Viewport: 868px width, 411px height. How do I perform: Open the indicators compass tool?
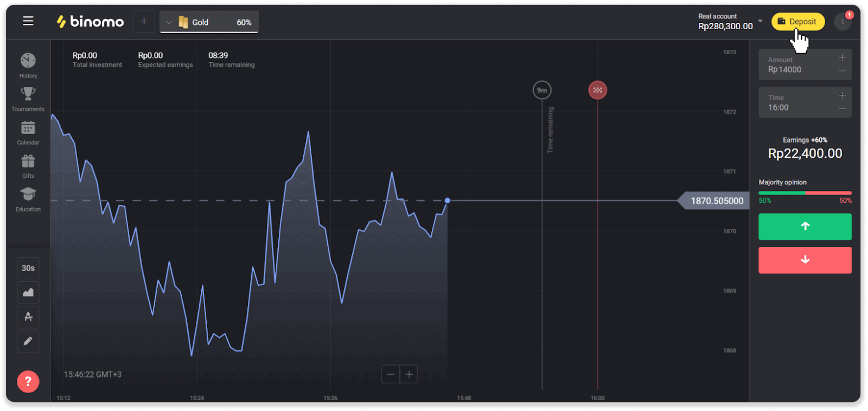(28, 317)
